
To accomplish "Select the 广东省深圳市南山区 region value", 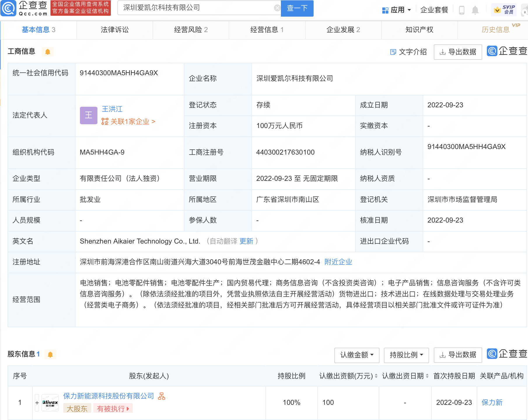I will [287, 199].
